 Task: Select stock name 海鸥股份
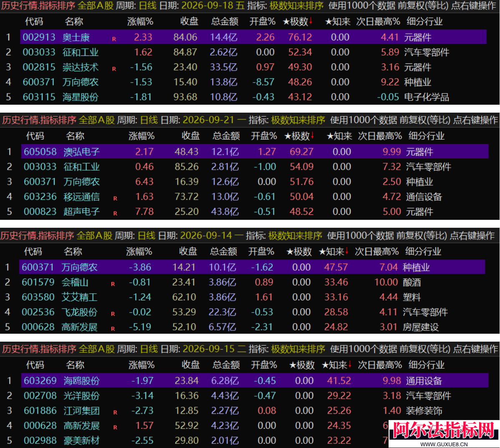click(82, 381)
